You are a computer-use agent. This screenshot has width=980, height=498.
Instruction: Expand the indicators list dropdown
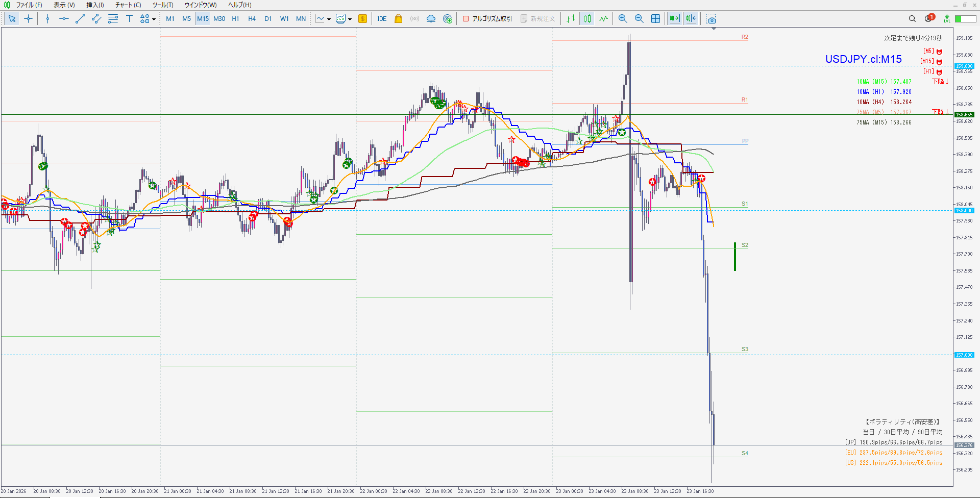click(329, 19)
